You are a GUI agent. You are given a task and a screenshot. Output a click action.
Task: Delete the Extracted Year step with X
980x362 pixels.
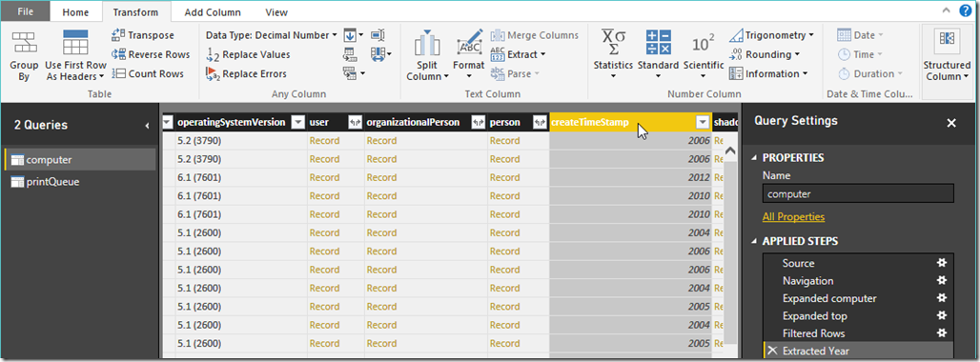[772, 351]
